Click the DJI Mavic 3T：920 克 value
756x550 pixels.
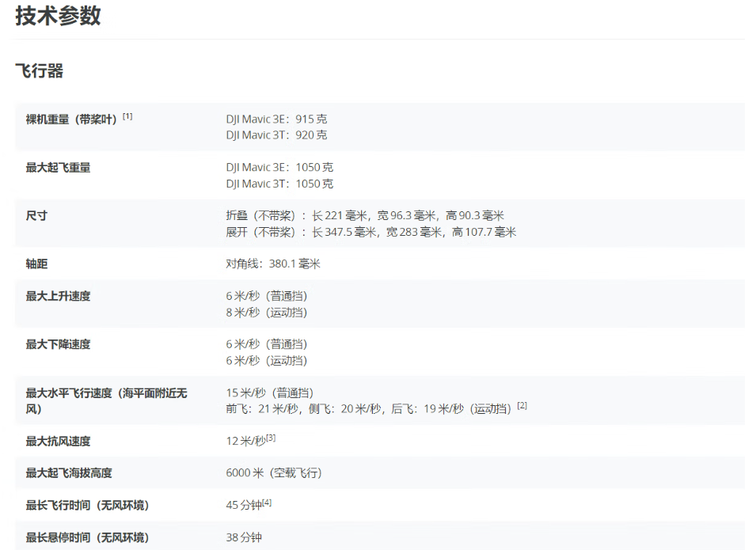tap(276, 135)
